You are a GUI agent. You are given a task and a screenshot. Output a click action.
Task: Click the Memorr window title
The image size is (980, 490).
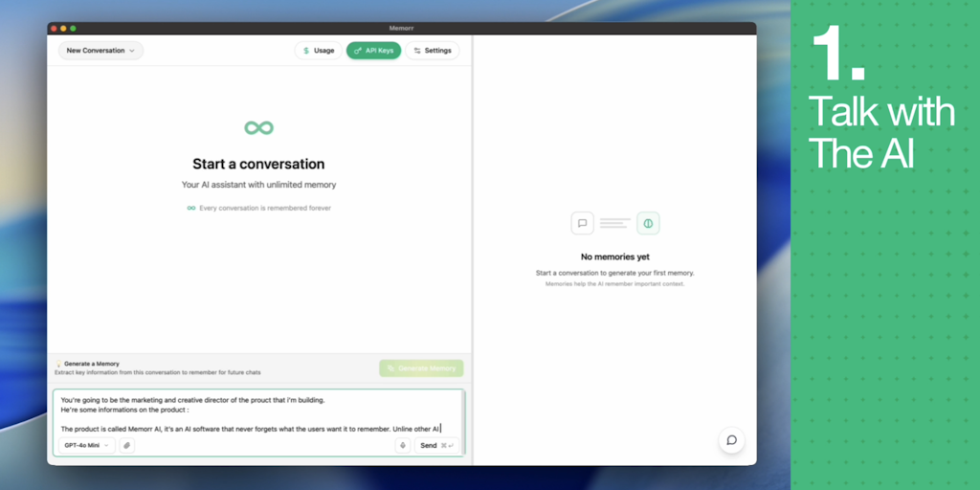401,28
